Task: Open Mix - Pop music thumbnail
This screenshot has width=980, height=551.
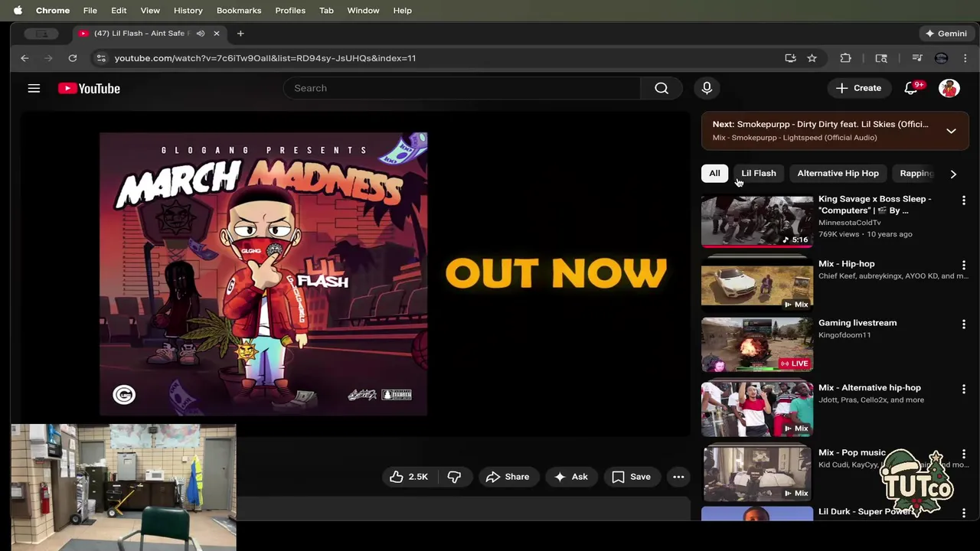Action: (757, 474)
